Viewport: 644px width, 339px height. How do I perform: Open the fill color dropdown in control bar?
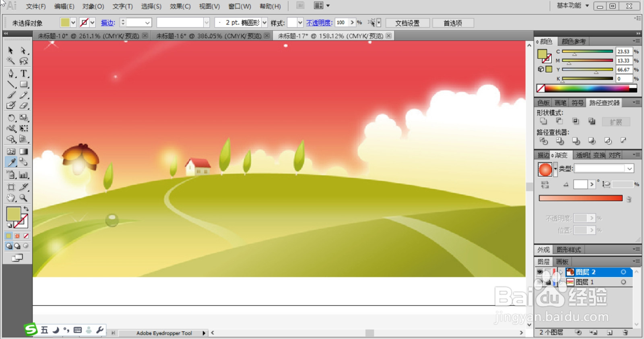coord(73,23)
